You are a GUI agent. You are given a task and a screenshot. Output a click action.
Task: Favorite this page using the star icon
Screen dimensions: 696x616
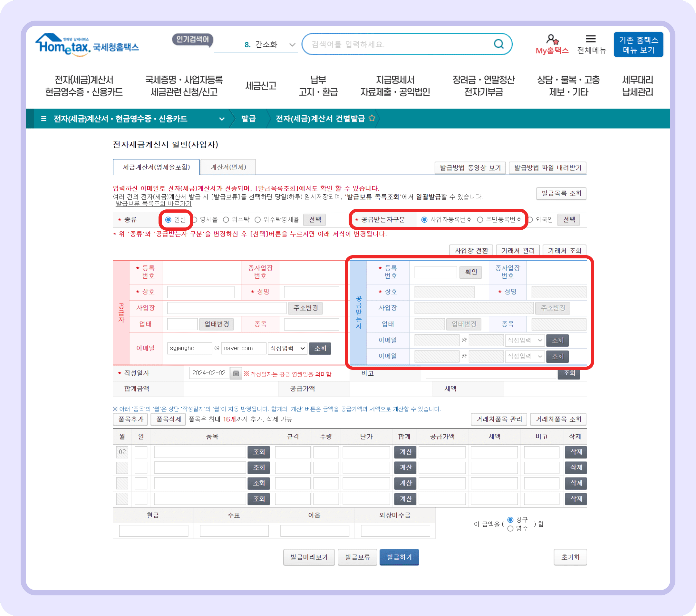click(372, 119)
